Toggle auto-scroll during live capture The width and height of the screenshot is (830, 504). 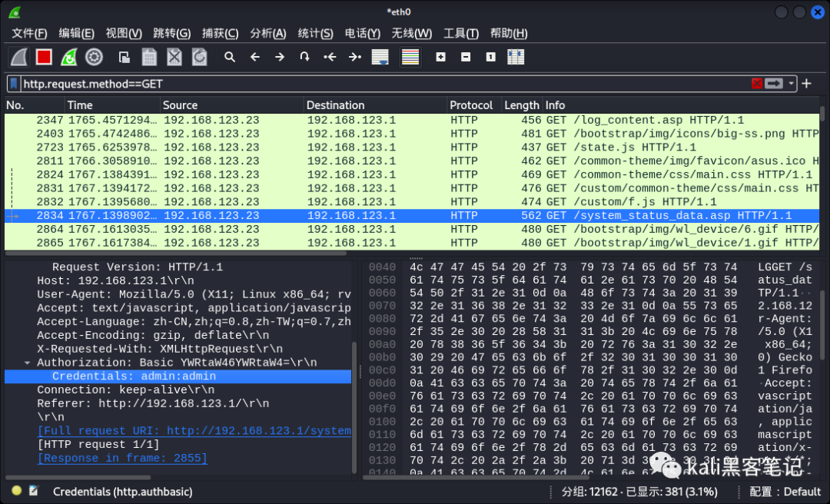(x=380, y=57)
